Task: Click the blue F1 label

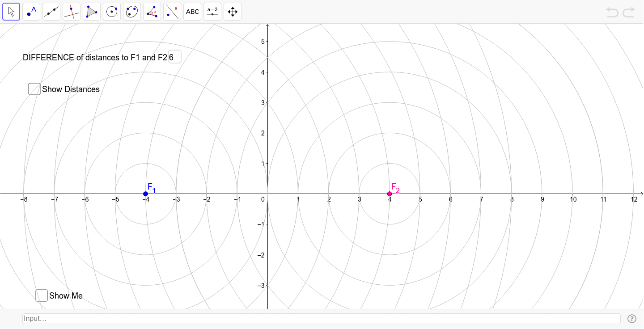Action: (152, 188)
